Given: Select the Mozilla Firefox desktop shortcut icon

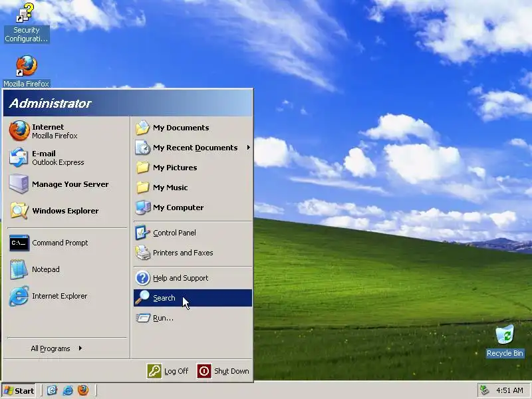Looking at the screenshot, I should (27, 66).
